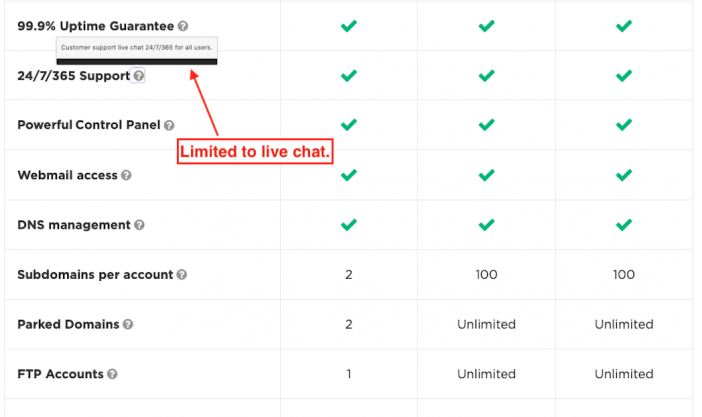Open help tooltip for Powerful Control Panel
This screenshot has width=702, height=417.
click(x=169, y=125)
